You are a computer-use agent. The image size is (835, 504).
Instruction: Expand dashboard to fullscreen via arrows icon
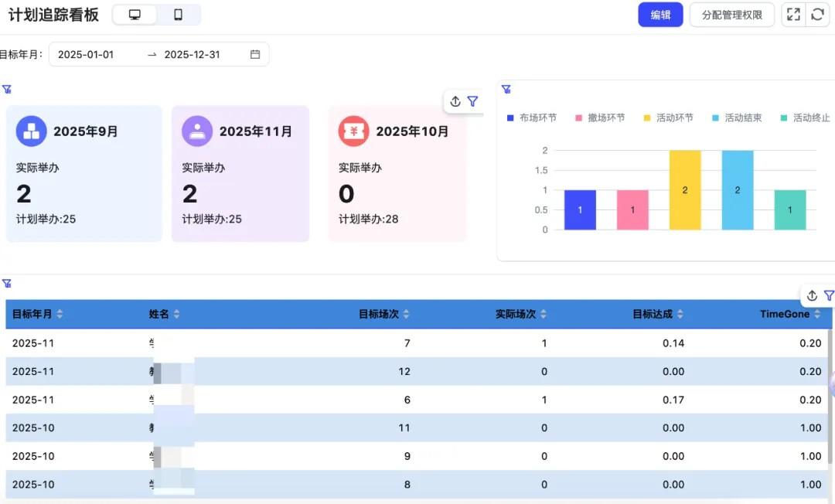coord(794,14)
